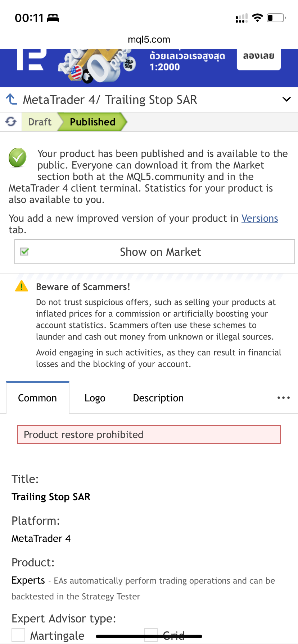Open the Versions link

coord(260,218)
